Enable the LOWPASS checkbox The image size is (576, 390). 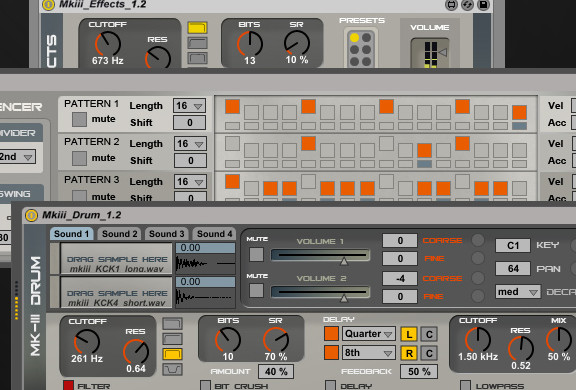(465, 386)
